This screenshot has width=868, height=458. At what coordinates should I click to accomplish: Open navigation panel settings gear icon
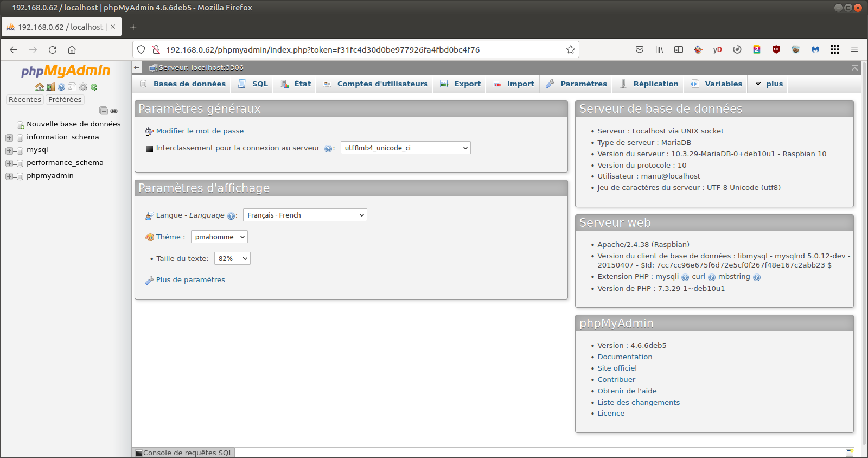click(83, 87)
